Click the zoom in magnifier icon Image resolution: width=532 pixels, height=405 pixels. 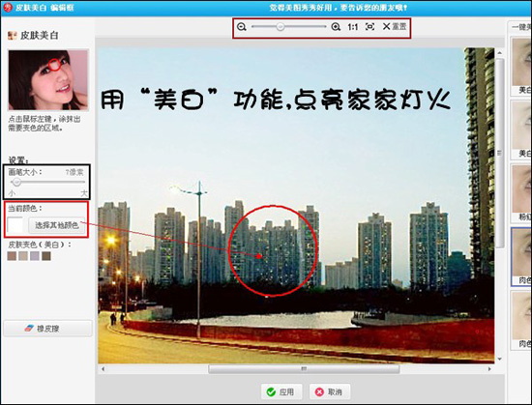[336, 27]
